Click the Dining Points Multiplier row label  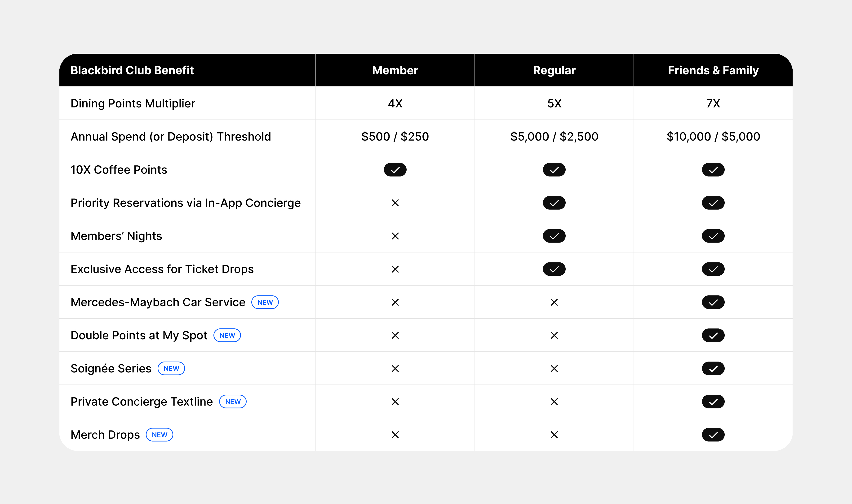click(133, 103)
